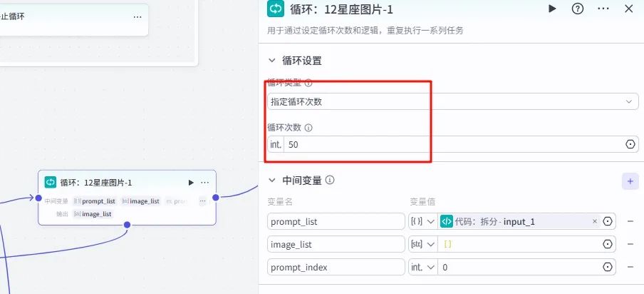Delete the prompt_index variable row

(630, 268)
